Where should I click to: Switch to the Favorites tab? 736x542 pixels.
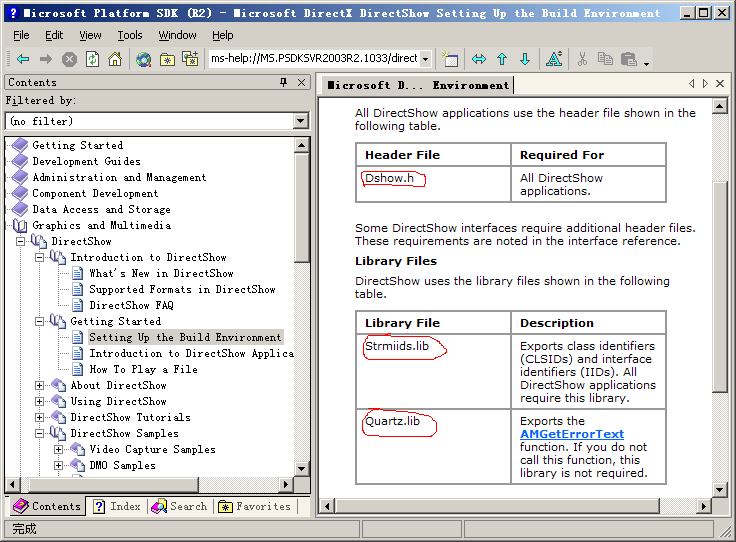tap(255, 507)
